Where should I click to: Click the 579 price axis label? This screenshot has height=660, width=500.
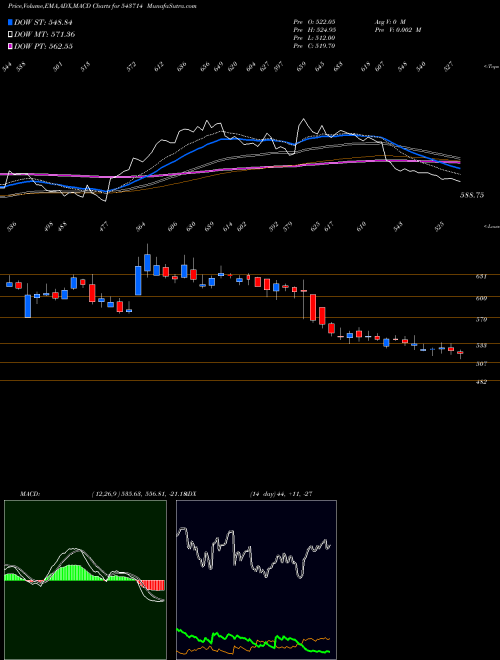click(x=481, y=319)
